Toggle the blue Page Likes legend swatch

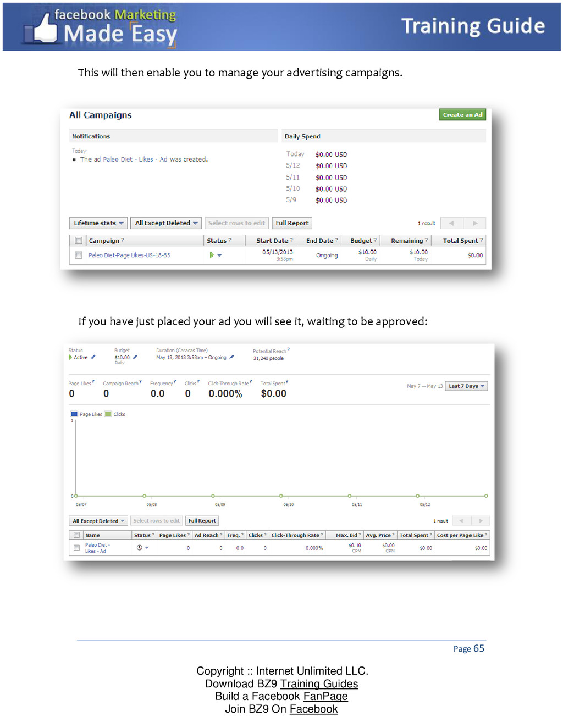pos(74,414)
